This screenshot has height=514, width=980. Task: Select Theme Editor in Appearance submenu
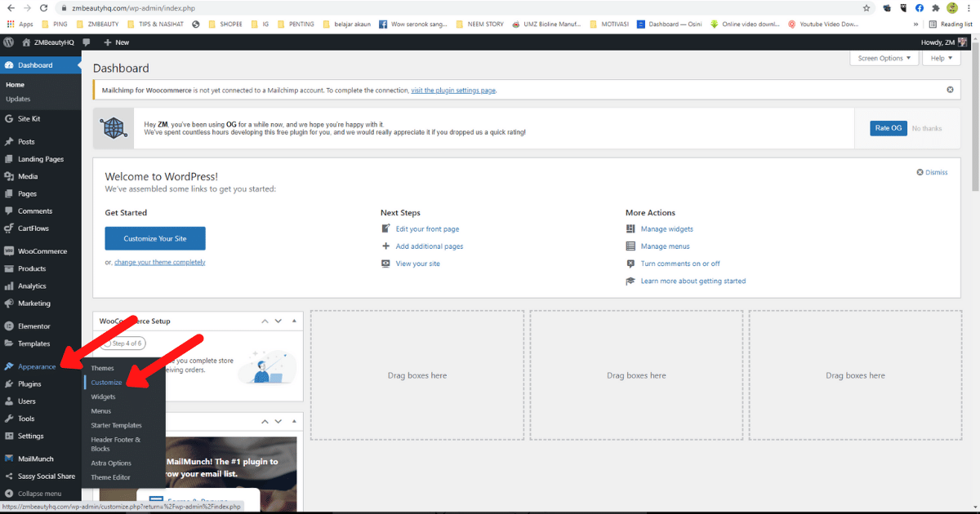click(110, 477)
